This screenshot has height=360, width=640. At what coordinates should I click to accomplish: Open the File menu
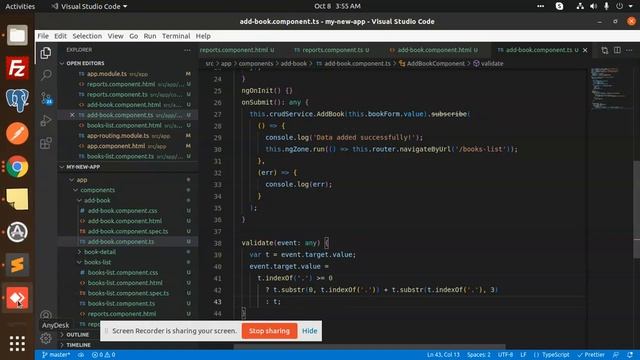point(43,36)
